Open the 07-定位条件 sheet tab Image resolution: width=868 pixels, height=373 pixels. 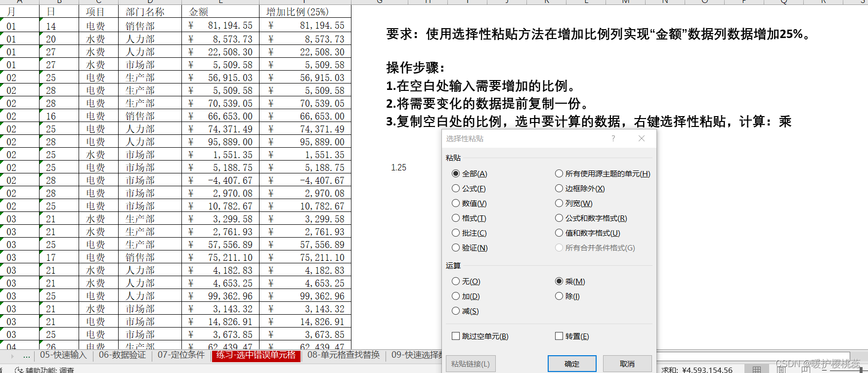tap(181, 355)
